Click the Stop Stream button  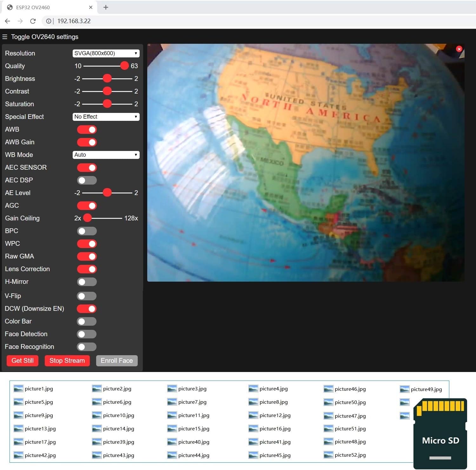tap(67, 361)
